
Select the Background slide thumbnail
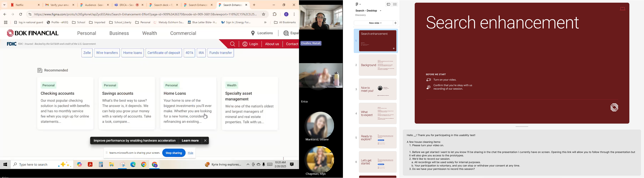pyautogui.click(x=378, y=65)
